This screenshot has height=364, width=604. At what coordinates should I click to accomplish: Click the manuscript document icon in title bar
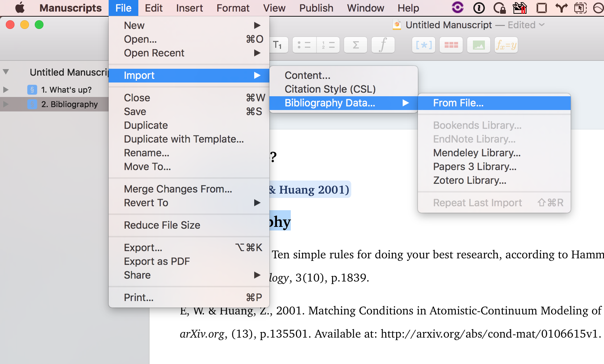pos(397,25)
